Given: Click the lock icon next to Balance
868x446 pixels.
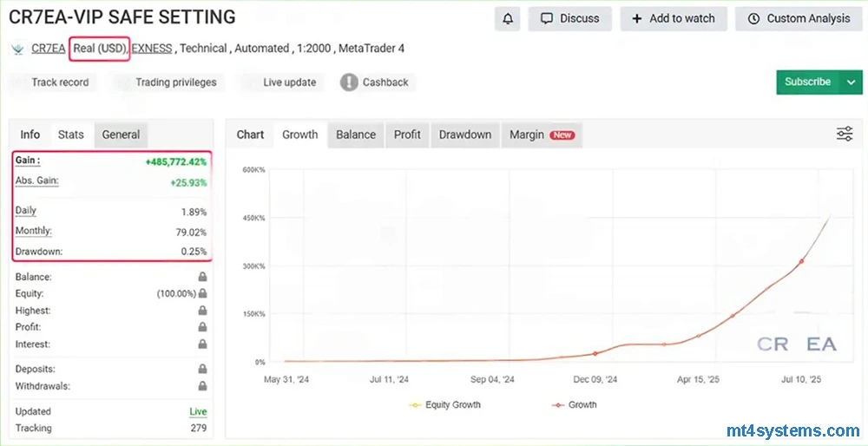Looking at the screenshot, I should pyautogui.click(x=202, y=277).
